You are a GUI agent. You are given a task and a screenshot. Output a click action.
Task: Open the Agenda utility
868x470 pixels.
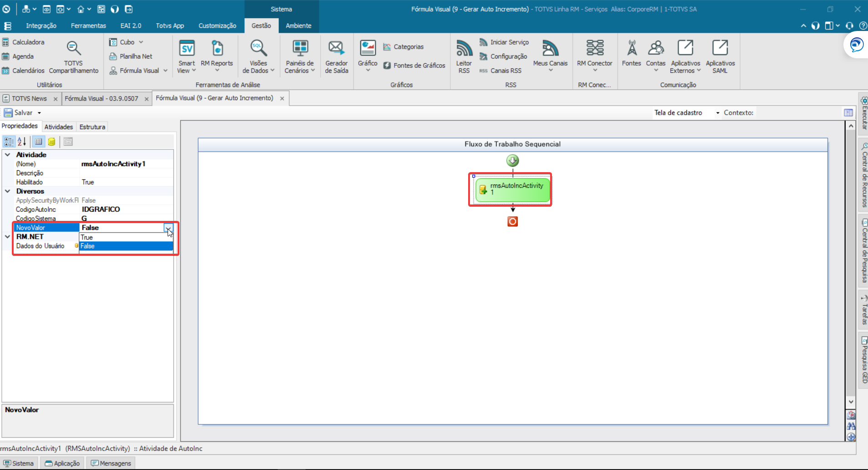[18, 56]
